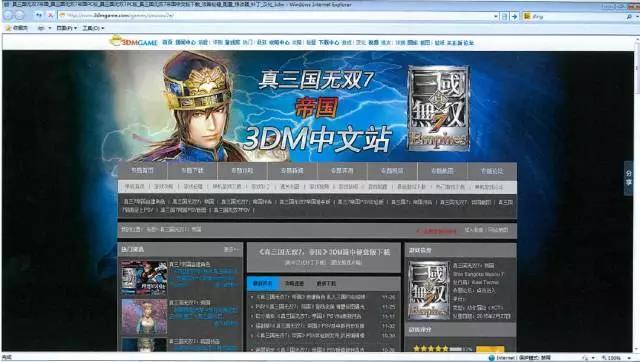Click the compatibility view page icon in address bar

pos(505,16)
